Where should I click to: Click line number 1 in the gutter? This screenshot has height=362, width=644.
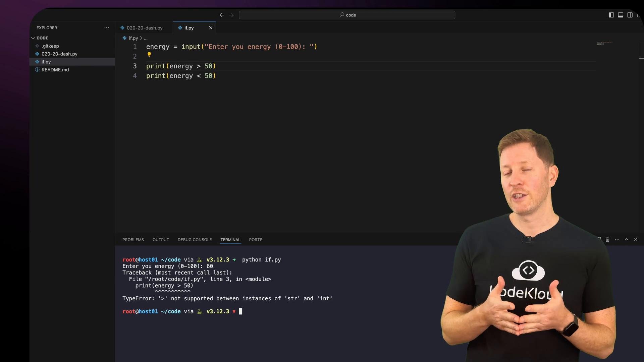pos(135,47)
